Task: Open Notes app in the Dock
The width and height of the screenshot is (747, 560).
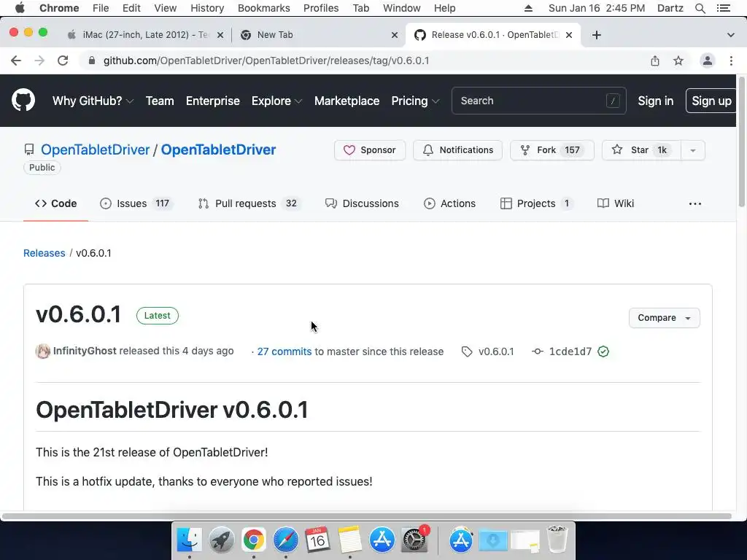Action: click(349, 540)
